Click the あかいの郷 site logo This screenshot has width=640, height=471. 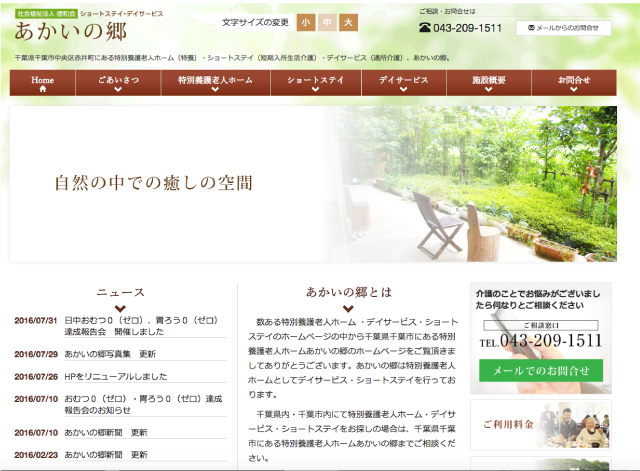pyautogui.click(x=71, y=31)
